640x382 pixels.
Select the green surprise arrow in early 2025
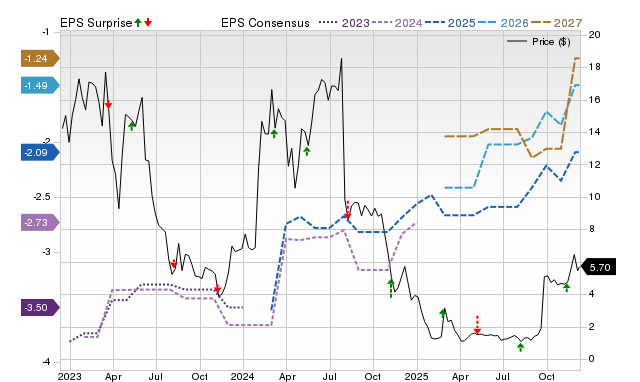click(x=443, y=313)
